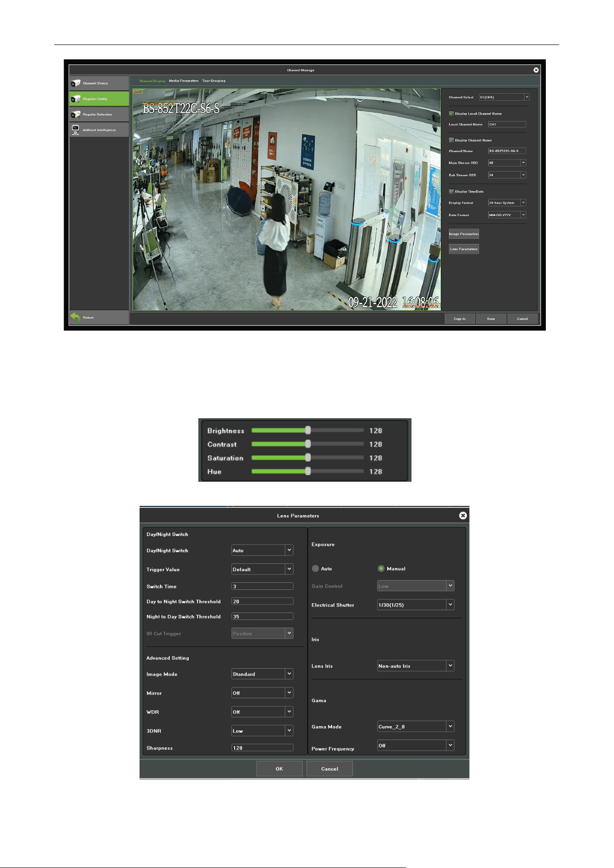Click the Sharpness value field

[262, 747]
